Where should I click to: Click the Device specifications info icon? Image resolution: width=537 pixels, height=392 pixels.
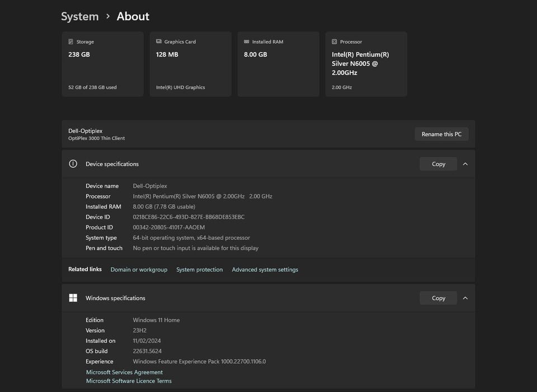[x=73, y=164]
